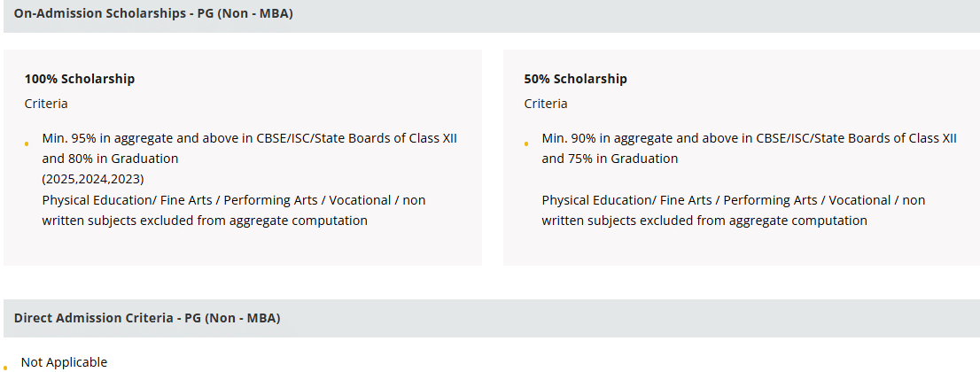
Task: Click "written subjects excluded" line in 50% card
Action: (x=704, y=221)
